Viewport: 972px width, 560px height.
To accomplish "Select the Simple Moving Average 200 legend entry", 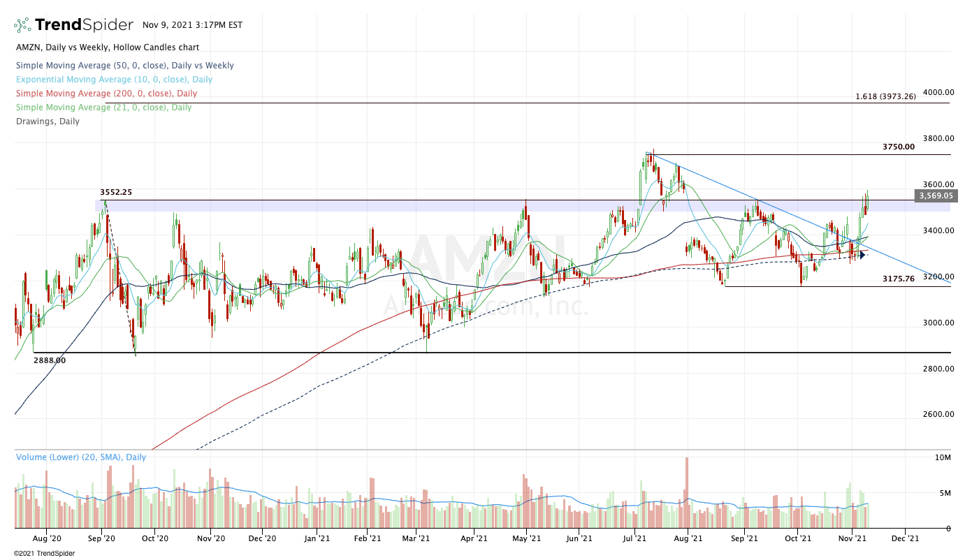I will click(106, 94).
